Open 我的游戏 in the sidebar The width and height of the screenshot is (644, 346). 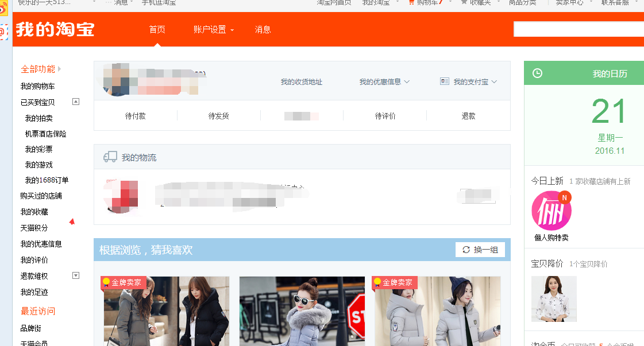39,165
